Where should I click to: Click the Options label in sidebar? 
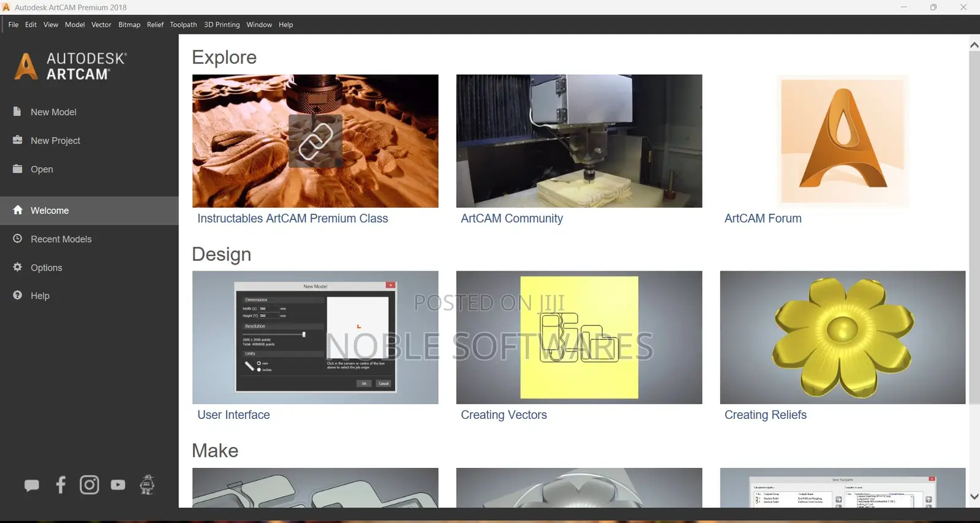[47, 268]
